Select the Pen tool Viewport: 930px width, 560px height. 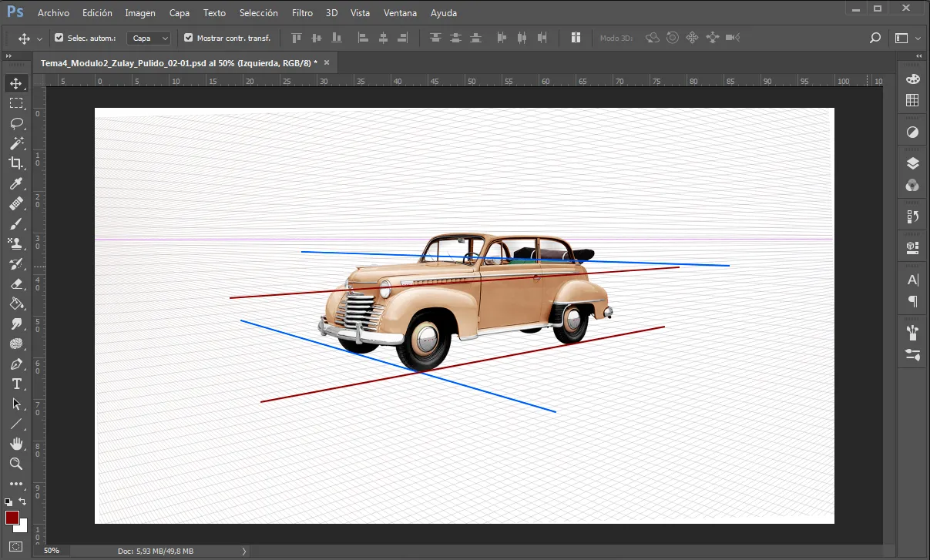tap(16, 364)
